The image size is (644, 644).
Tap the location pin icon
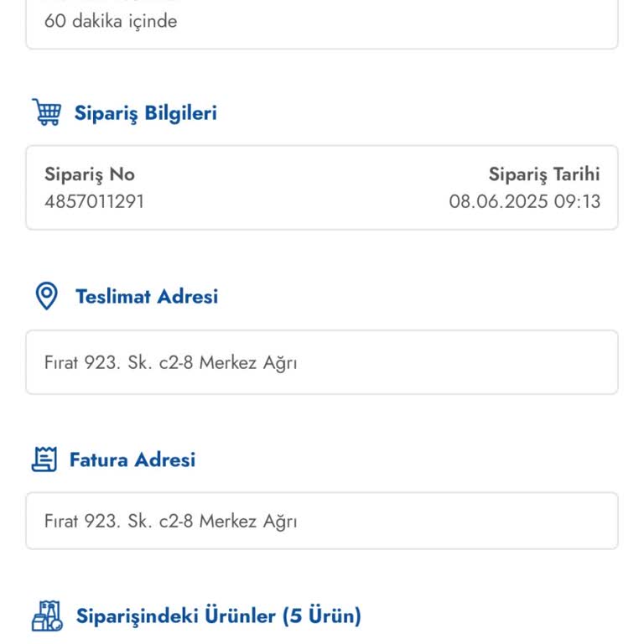pyautogui.click(x=46, y=296)
